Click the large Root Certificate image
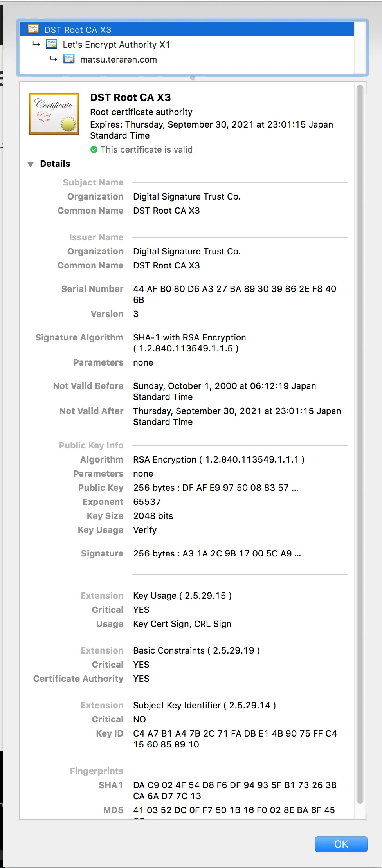The width and height of the screenshot is (382, 868). point(54,114)
